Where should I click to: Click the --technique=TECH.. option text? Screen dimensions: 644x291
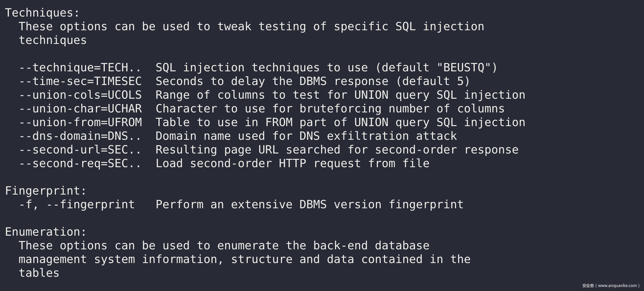tap(80, 68)
